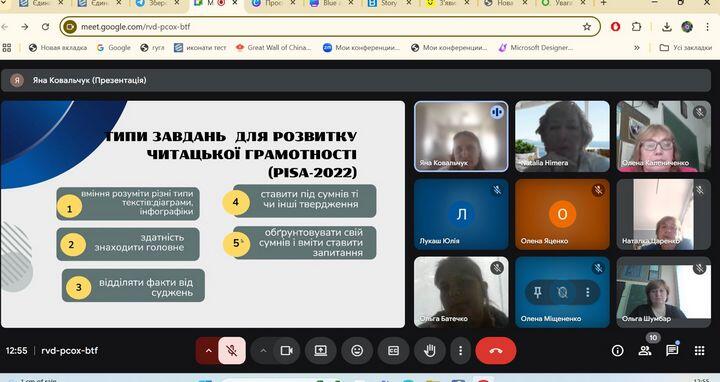Screen dimensions: 720x382
Task: Open the Microsoft Designer bookmark
Action: point(536,47)
